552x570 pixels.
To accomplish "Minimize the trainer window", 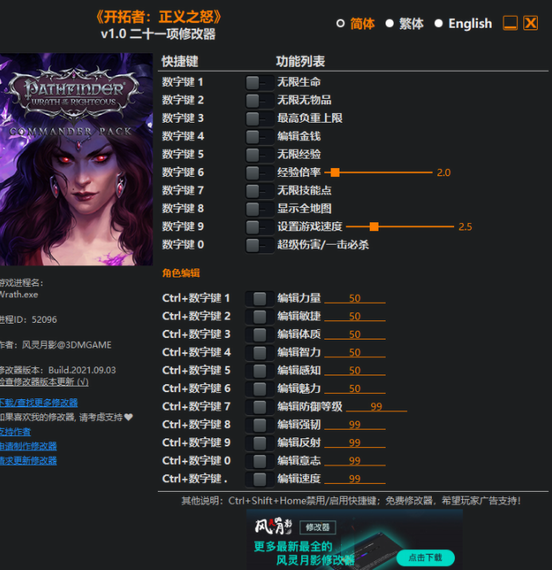I will pyautogui.click(x=510, y=23).
